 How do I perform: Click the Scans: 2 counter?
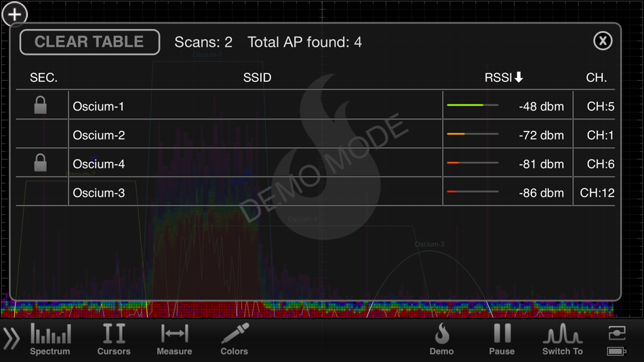click(x=203, y=42)
